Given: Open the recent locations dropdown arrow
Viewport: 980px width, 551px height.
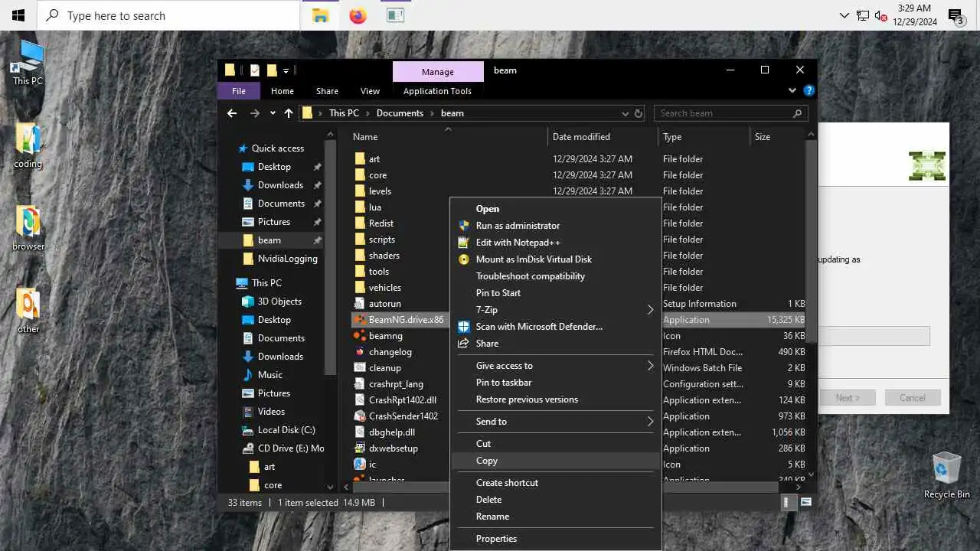Looking at the screenshot, I should [273, 113].
